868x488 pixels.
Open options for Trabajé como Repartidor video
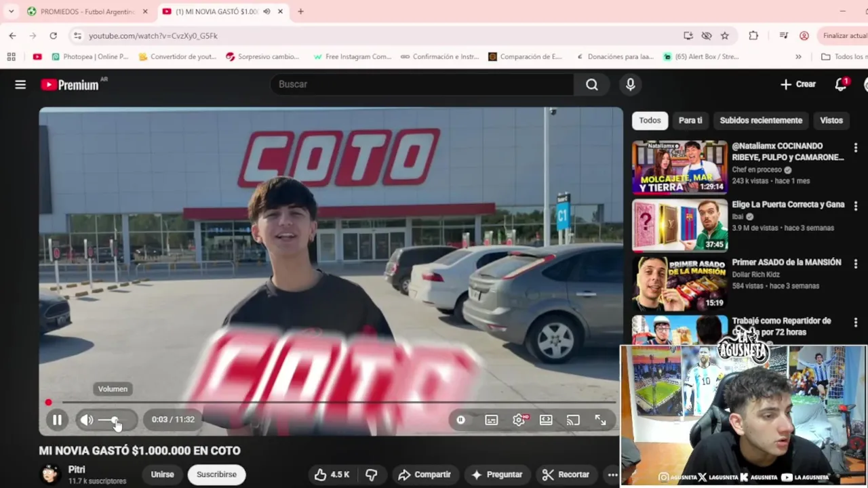pyautogui.click(x=856, y=322)
